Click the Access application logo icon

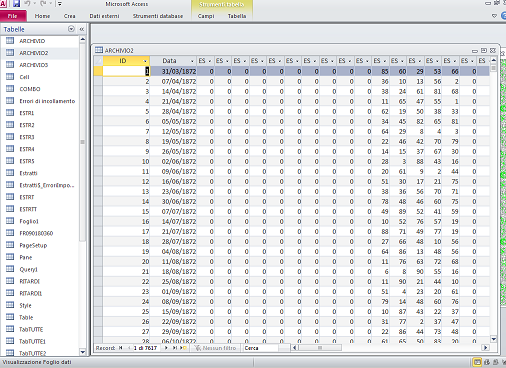click(3, 4)
